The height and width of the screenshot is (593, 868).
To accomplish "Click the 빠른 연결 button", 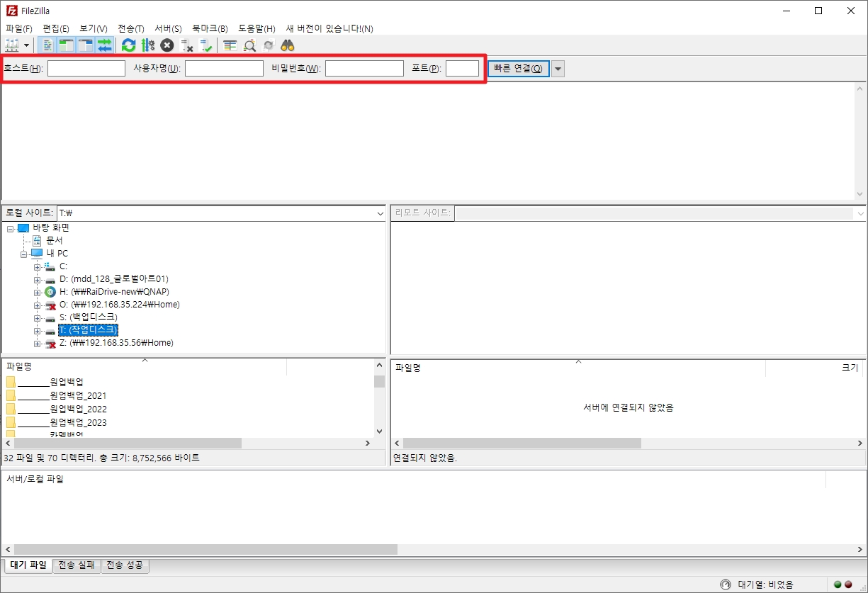I will click(x=518, y=69).
